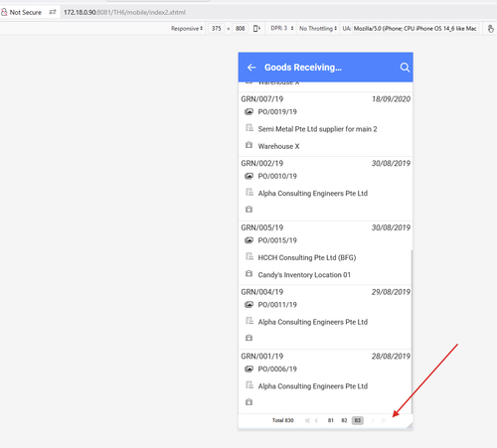Screen dimensions: 497x448
Task: Open the Responsive device dropdown
Action: pyautogui.click(x=187, y=29)
